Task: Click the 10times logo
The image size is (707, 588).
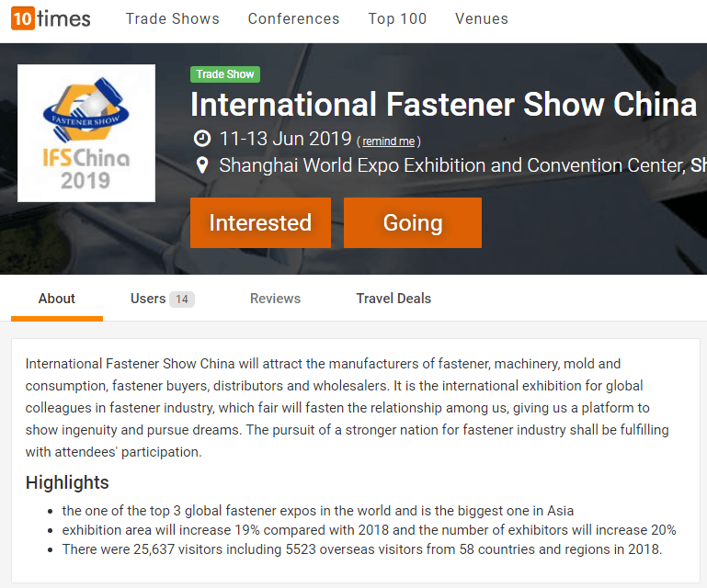Action: click(x=51, y=18)
